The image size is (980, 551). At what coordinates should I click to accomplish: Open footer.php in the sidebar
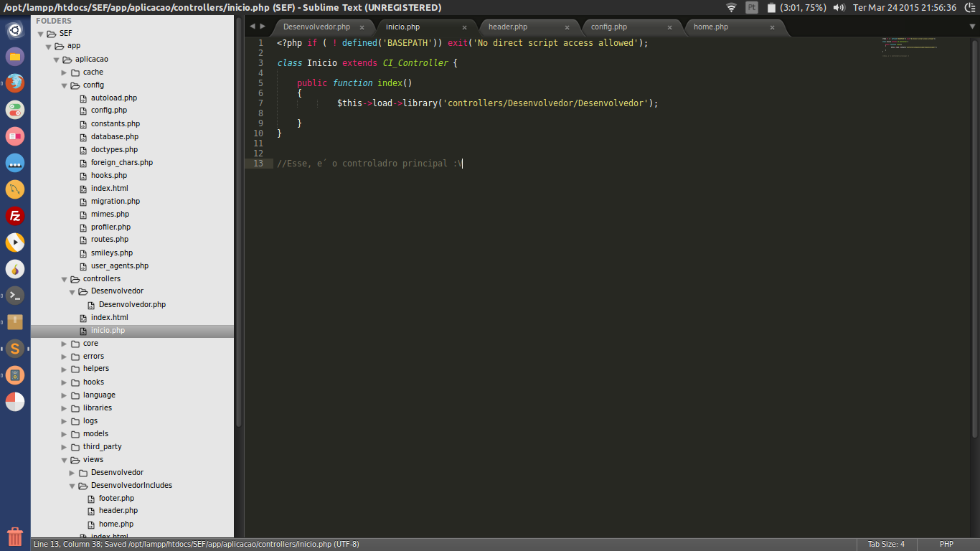pyautogui.click(x=116, y=498)
